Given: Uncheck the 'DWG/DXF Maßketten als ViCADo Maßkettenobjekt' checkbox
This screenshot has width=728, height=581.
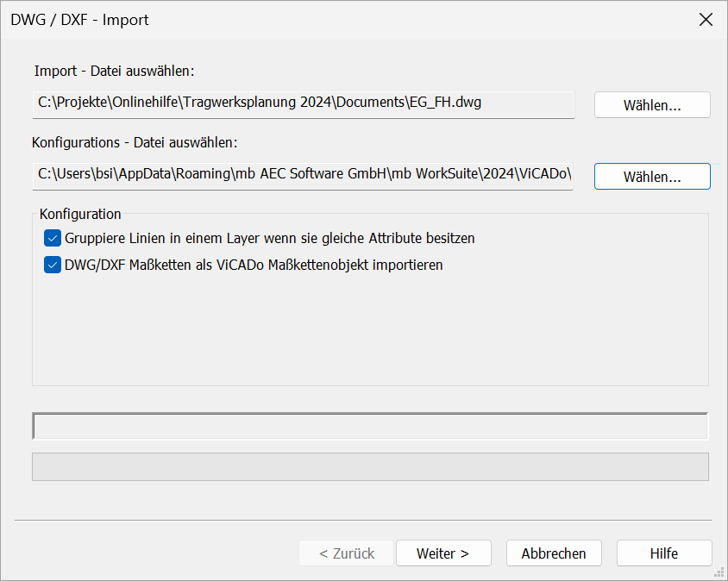Looking at the screenshot, I should pyautogui.click(x=53, y=265).
